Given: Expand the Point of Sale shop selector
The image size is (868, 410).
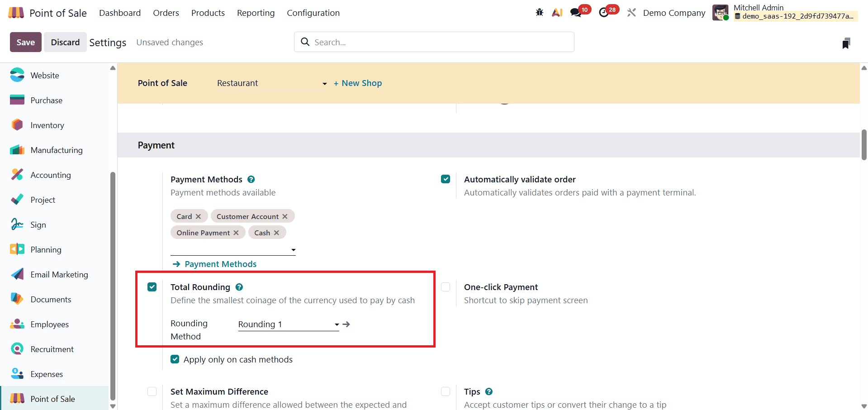Looking at the screenshot, I should coord(324,84).
